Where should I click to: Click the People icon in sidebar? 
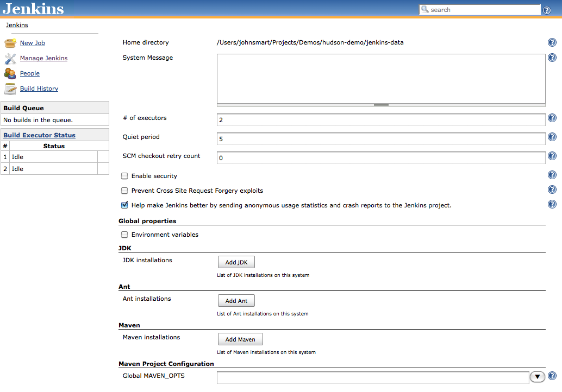(x=10, y=73)
